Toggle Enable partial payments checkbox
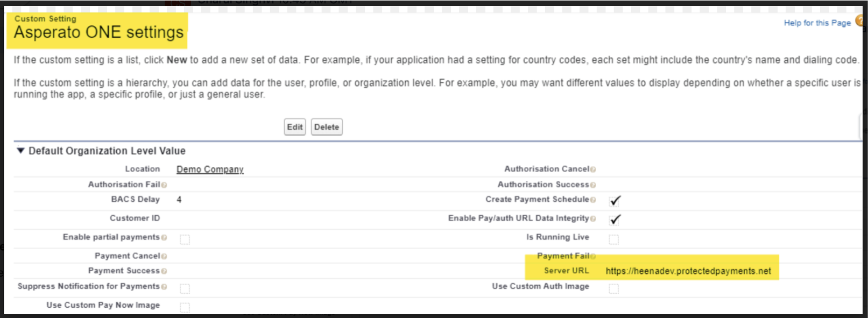The width and height of the screenshot is (868, 318). [185, 239]
